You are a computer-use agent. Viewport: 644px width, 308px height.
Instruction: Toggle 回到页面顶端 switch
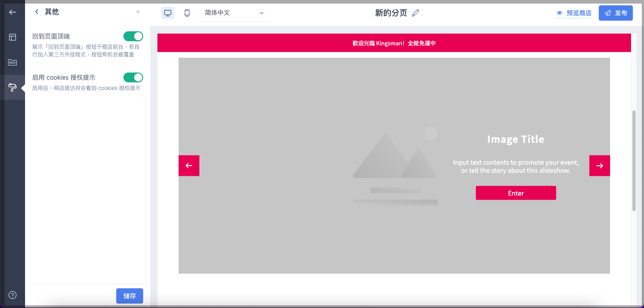133,36
